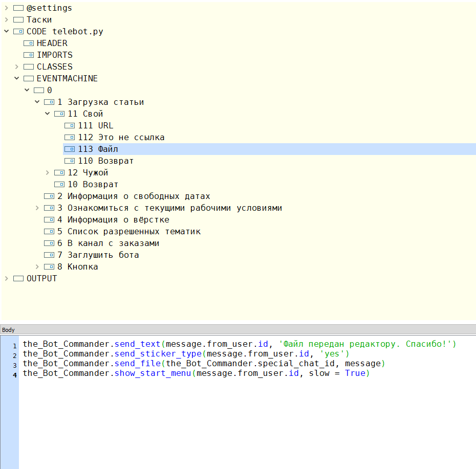Click the 112 Это не ссылка icon
The width and height of the screenshot is (476, 469).
(x=70, y=138)
